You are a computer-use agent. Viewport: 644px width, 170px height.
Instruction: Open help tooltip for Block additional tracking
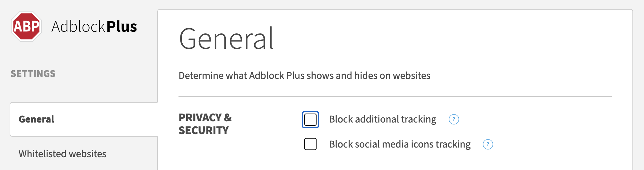point(454,119)
